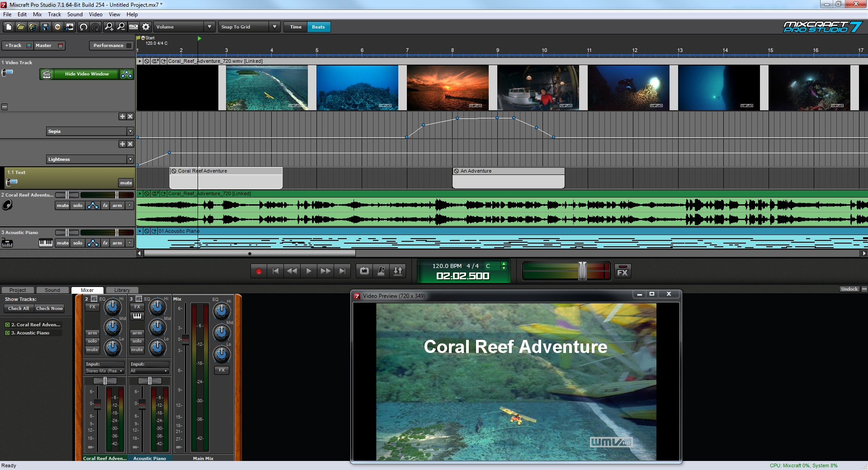Click the zoom in magnifier icon
The width and height of the screenshot is (868, 470).
point(109,27)
